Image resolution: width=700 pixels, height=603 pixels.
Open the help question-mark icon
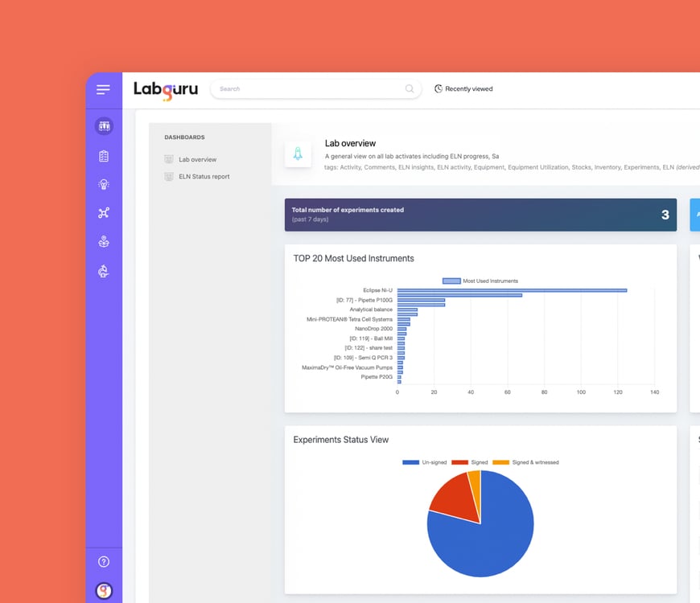[103, 561]
